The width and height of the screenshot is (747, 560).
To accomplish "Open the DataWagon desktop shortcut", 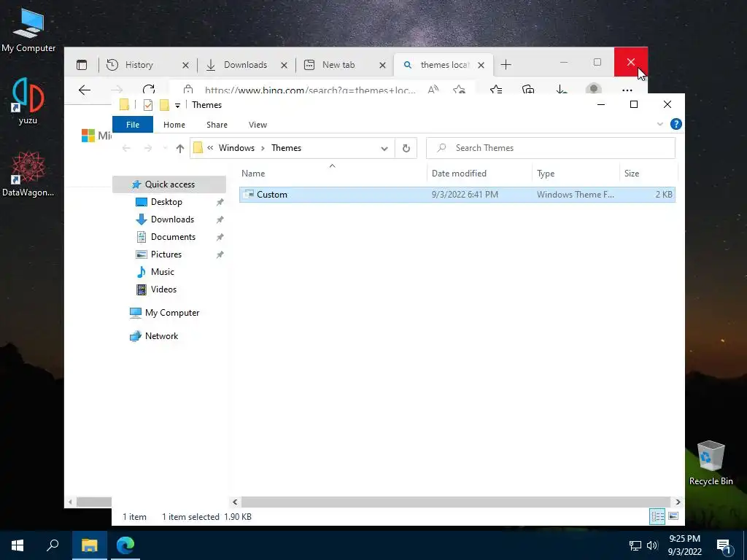I will [x=28, y=174].
